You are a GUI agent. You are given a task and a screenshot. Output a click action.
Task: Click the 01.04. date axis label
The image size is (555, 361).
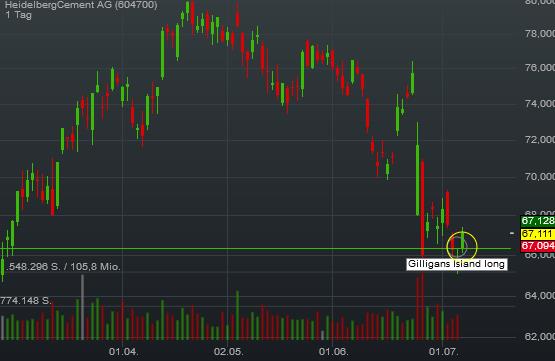click(x=123, y=352)
